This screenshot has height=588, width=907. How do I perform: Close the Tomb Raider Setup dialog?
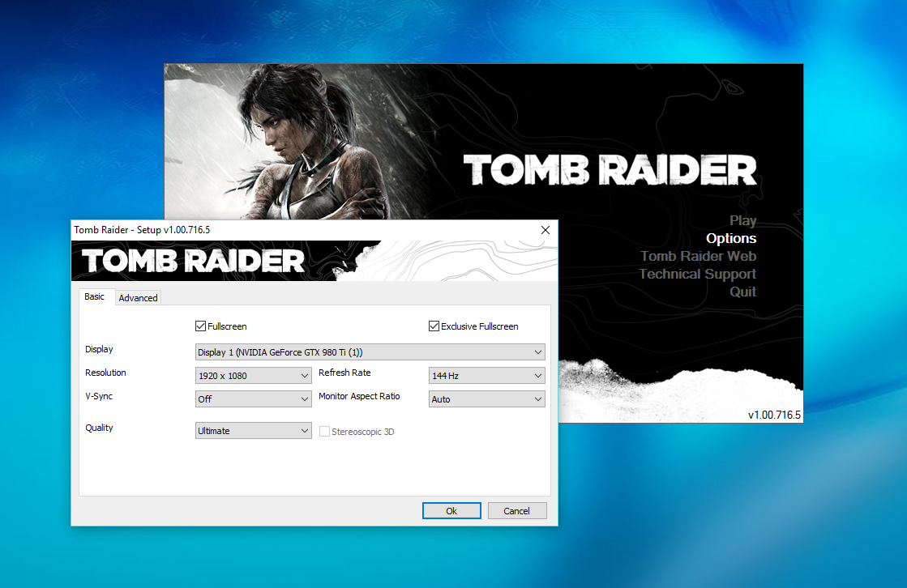[545, 230]
